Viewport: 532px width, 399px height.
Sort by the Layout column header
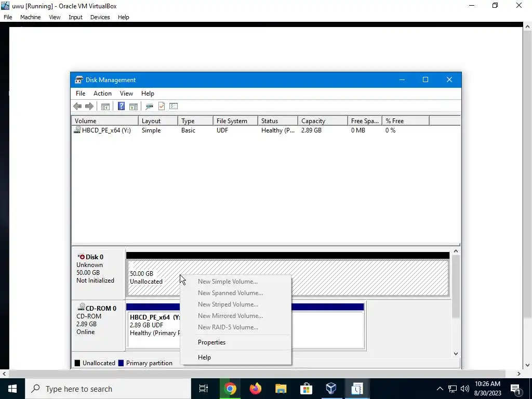[x=158, y=121]
